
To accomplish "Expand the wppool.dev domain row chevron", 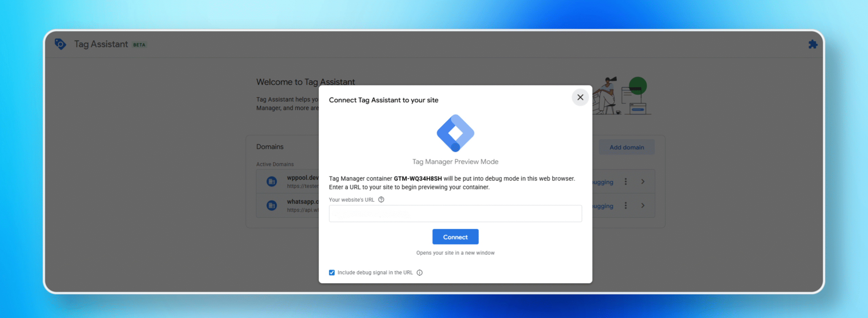I will 643,182.
